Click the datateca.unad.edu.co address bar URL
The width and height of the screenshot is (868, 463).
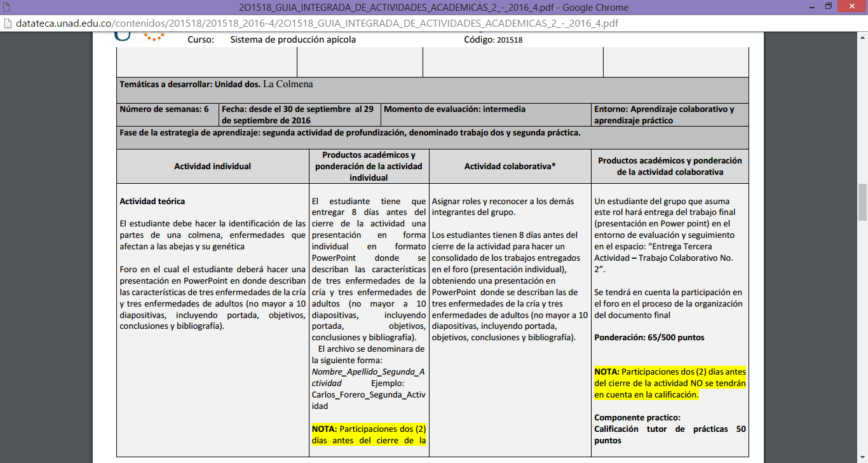(317, 24)
